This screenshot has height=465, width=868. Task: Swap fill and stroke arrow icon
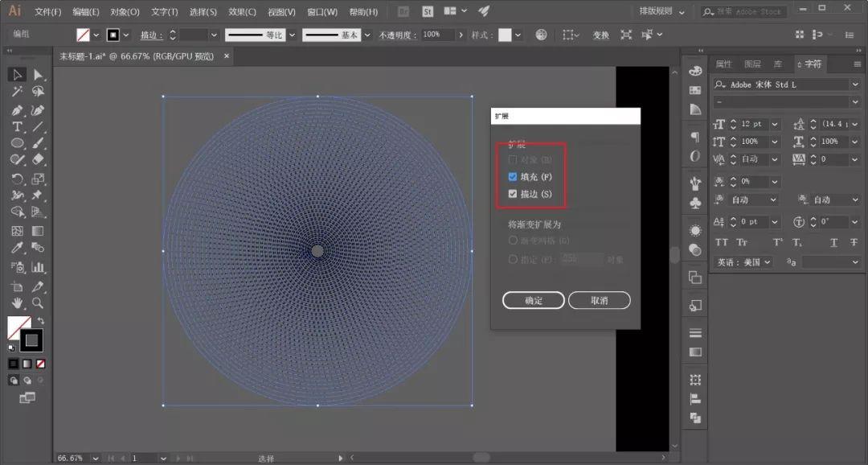[40, 321]
